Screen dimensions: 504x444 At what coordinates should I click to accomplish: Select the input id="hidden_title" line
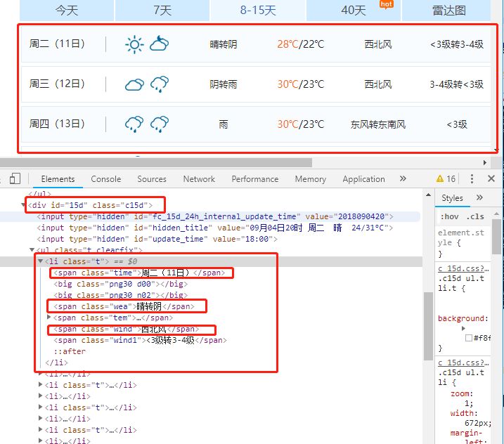pyautogui.click(x=214, y=228)
